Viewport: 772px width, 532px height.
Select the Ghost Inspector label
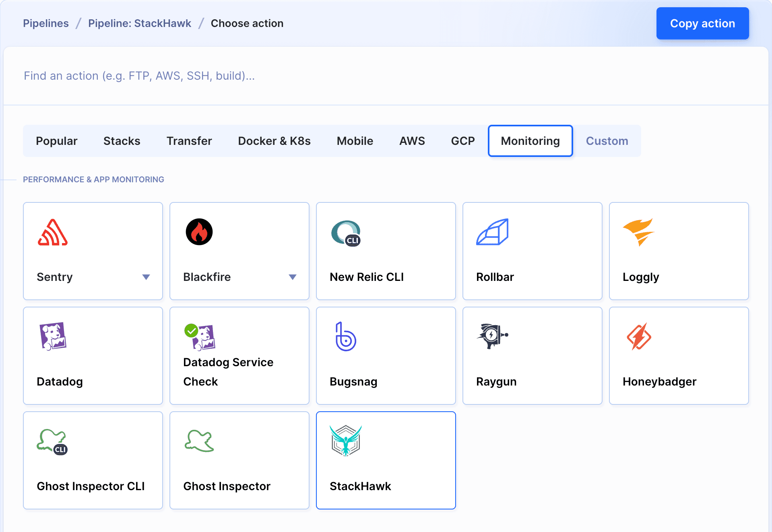click(x=227, y=486)
